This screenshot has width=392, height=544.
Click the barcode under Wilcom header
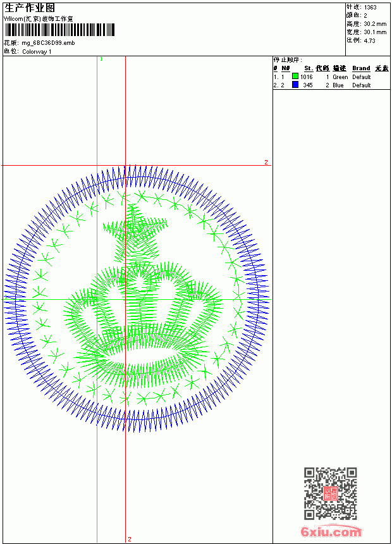(x=59, y=30)
